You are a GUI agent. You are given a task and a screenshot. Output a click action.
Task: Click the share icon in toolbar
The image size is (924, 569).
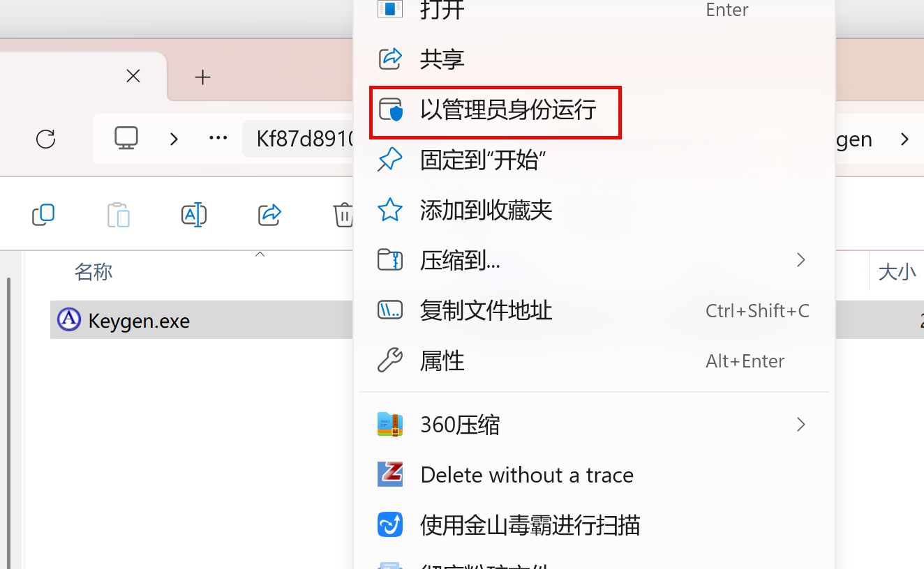coord(269,215)
